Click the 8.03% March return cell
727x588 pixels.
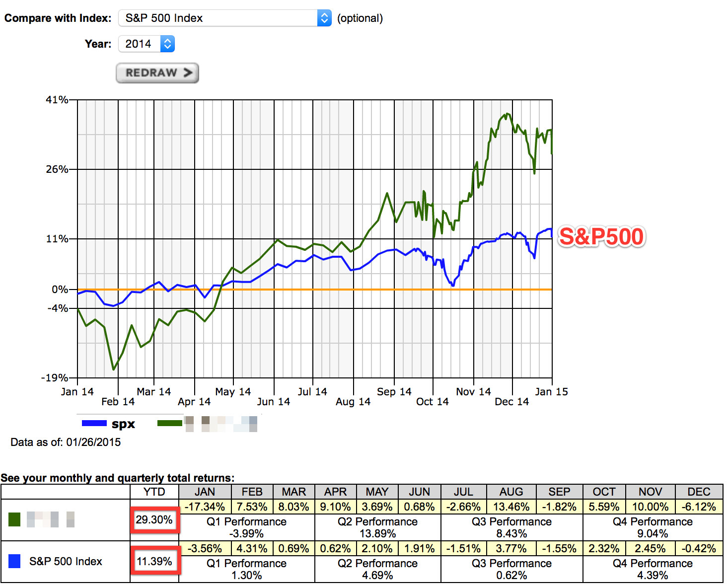tap(294, 507)
